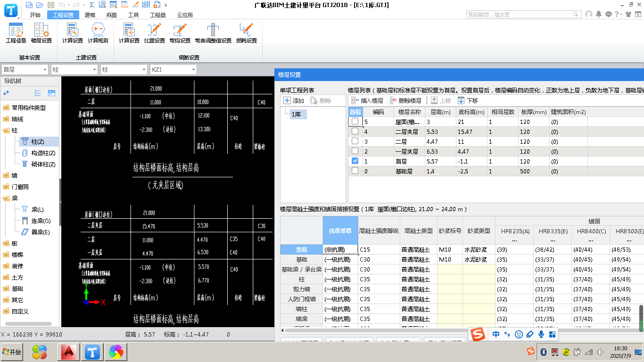Select 构造柱(Z) in the navigation tree
This screenshot has width=644, height=362.
(x=43, y=153)
